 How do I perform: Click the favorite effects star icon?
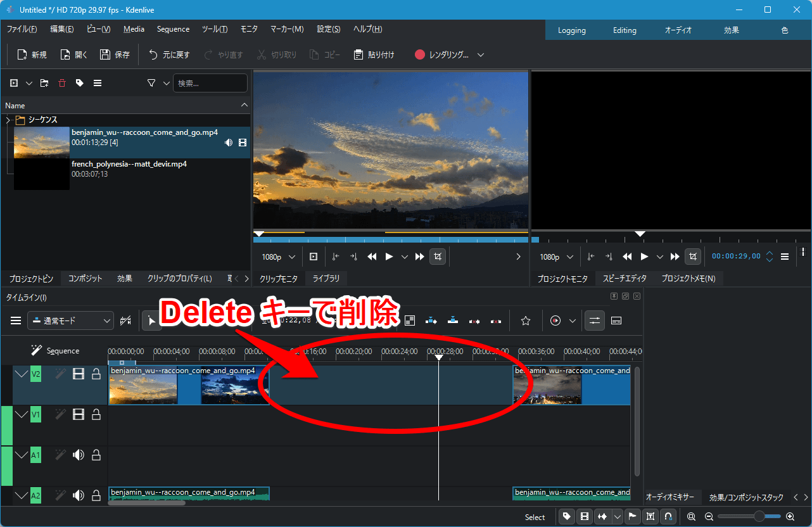coord(525,321)
